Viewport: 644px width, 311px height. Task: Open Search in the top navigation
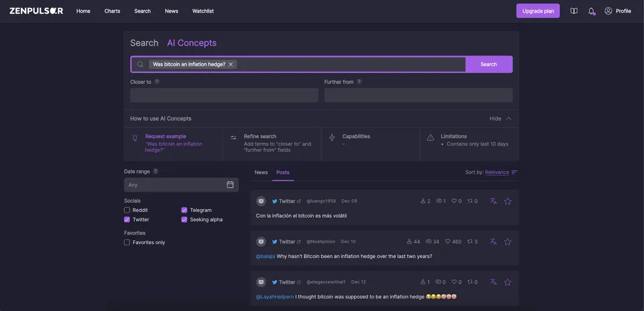(x=142, y=11)
